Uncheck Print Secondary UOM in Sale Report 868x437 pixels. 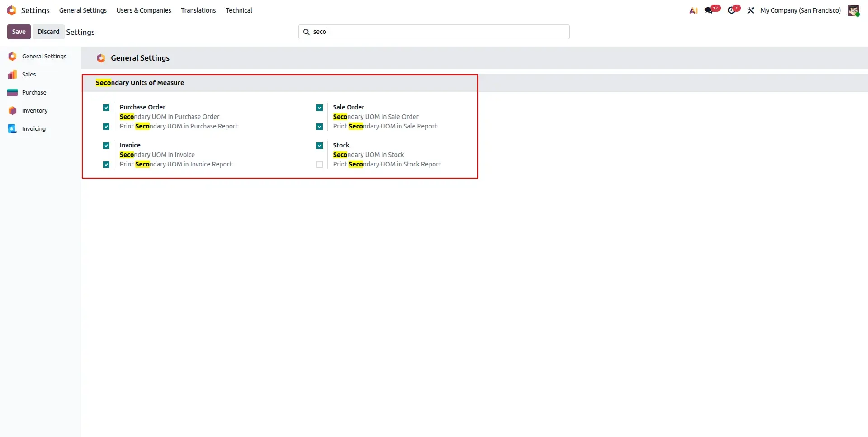click(x=320, y=127)
